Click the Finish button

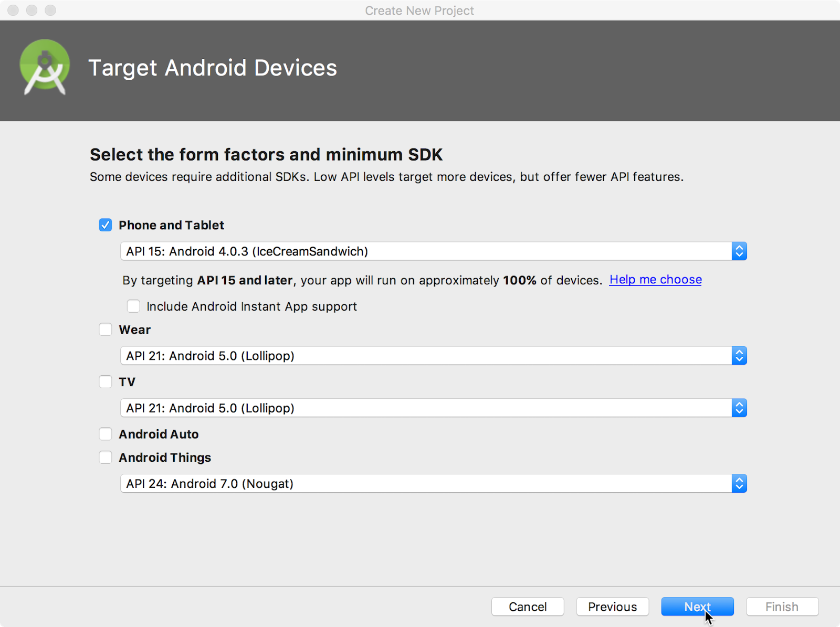click(x=782, y=607)
